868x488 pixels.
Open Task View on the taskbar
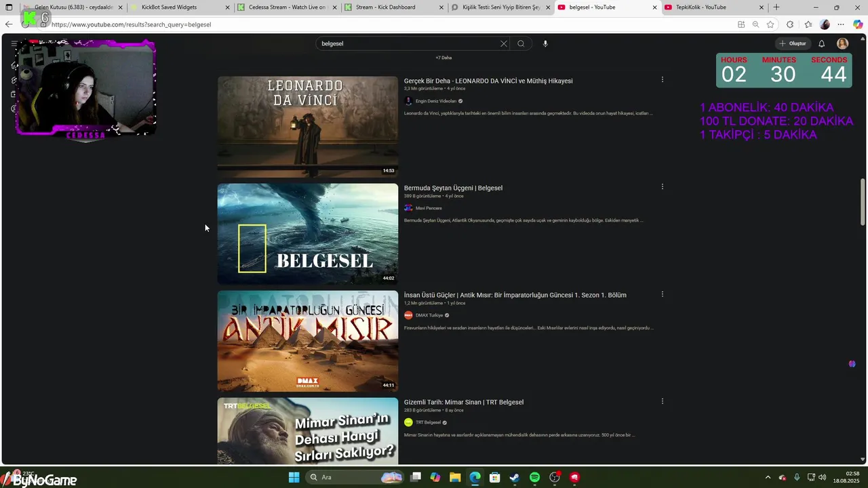point(416,477)
